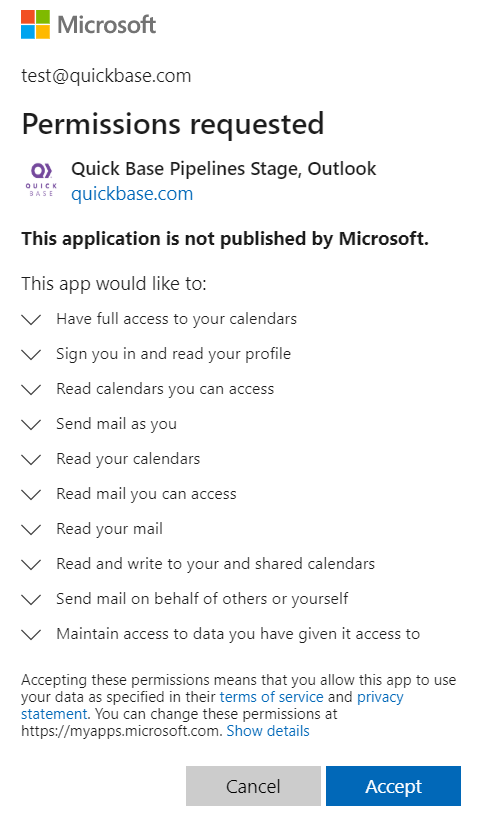Screen dimensions: 479x814
Task: Click the 'Send mail as you' permission text
Action: (x=116, y=424)
